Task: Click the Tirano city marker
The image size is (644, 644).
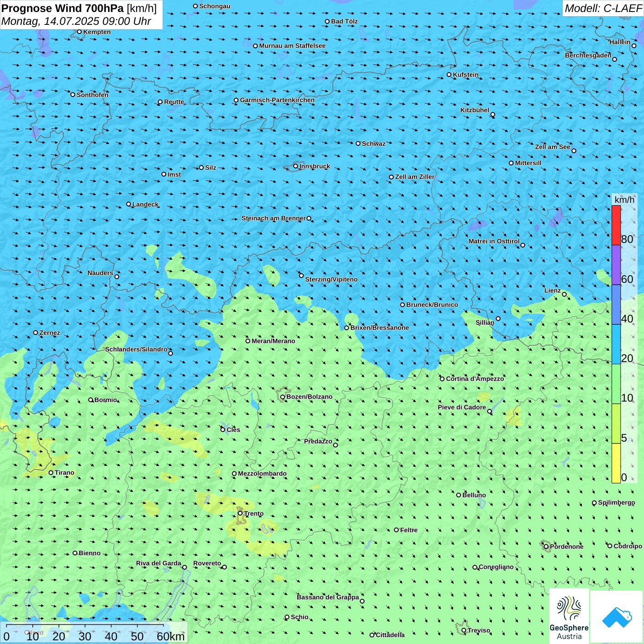Action: (51, 472)
